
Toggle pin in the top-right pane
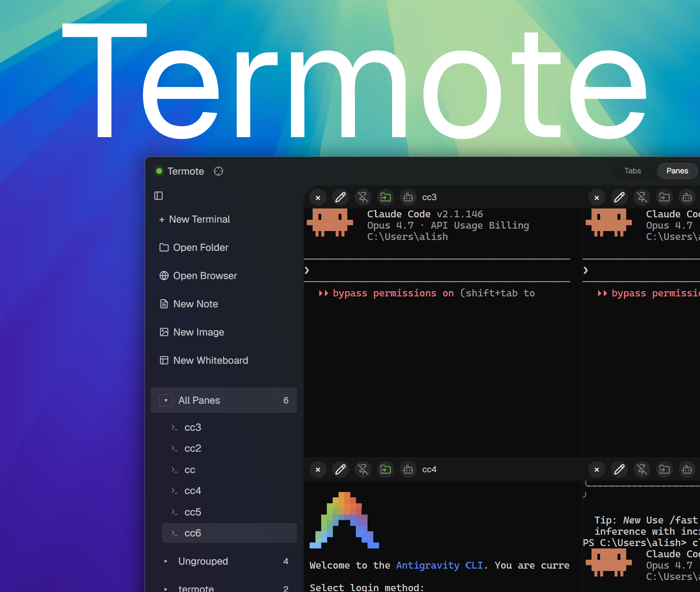pyautogui.click(x=642, y=197)
